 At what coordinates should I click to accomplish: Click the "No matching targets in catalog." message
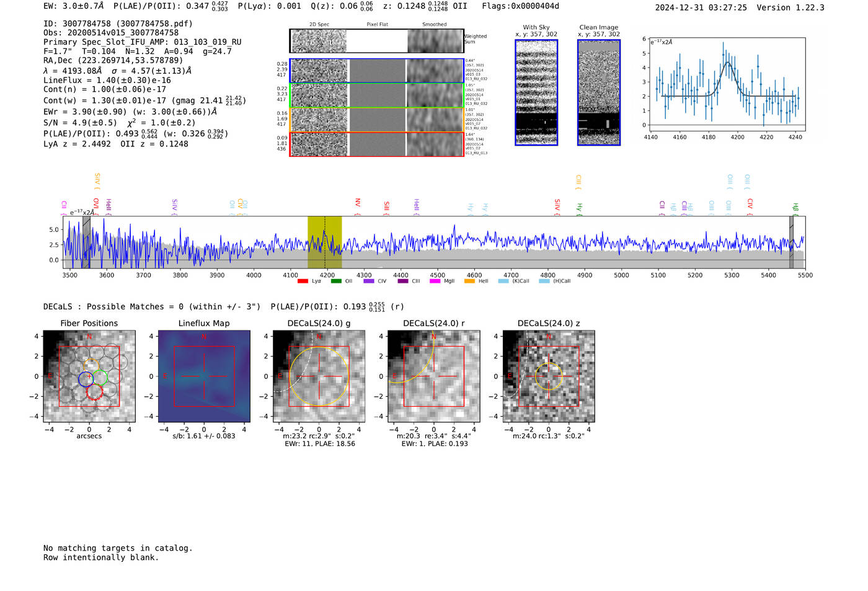click(x=118, y=548)
